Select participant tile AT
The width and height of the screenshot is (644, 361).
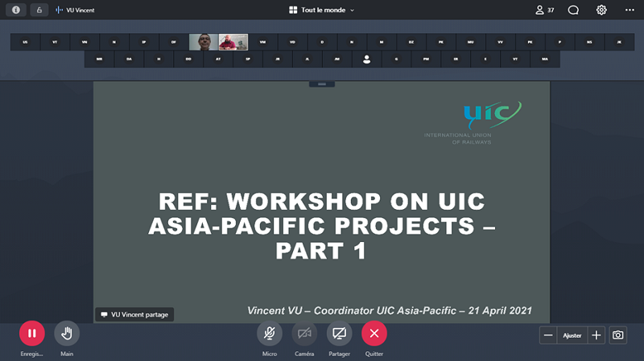coord(218,59)
